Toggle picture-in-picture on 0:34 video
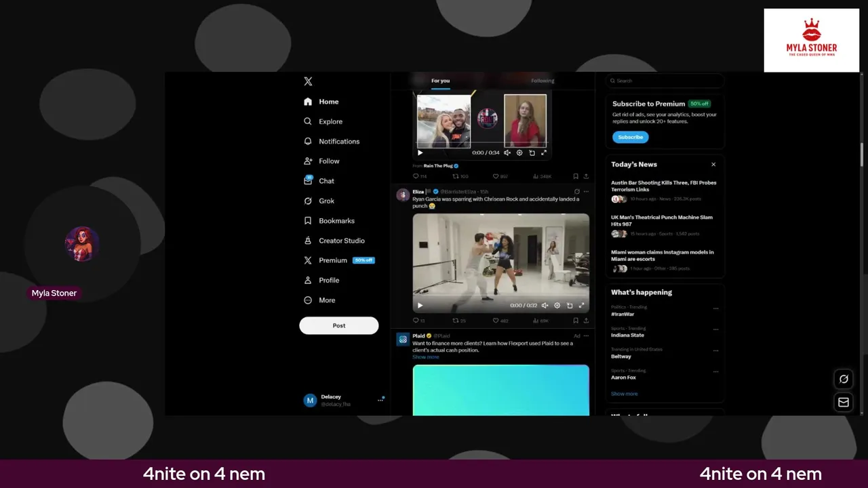 click(x=532, y=152)
